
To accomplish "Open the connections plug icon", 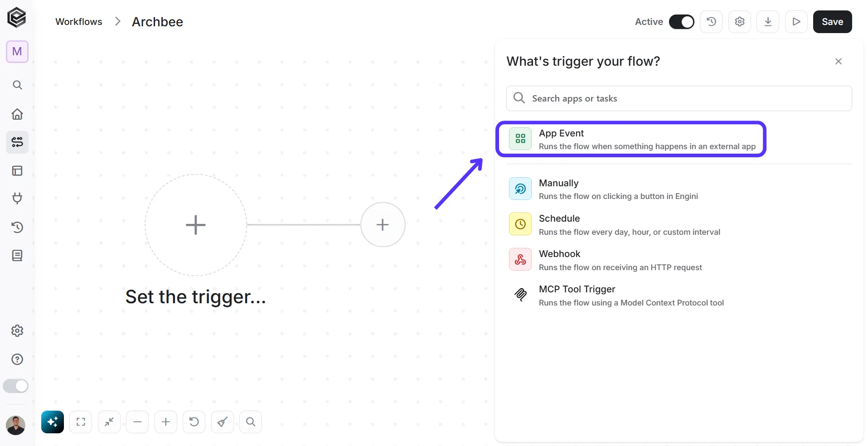I will (x=17, y=199).
